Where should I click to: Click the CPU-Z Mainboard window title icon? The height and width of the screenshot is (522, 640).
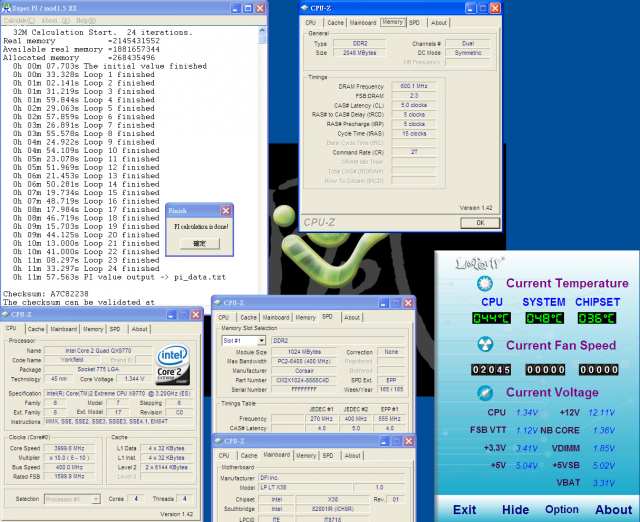tap(218, 441)
